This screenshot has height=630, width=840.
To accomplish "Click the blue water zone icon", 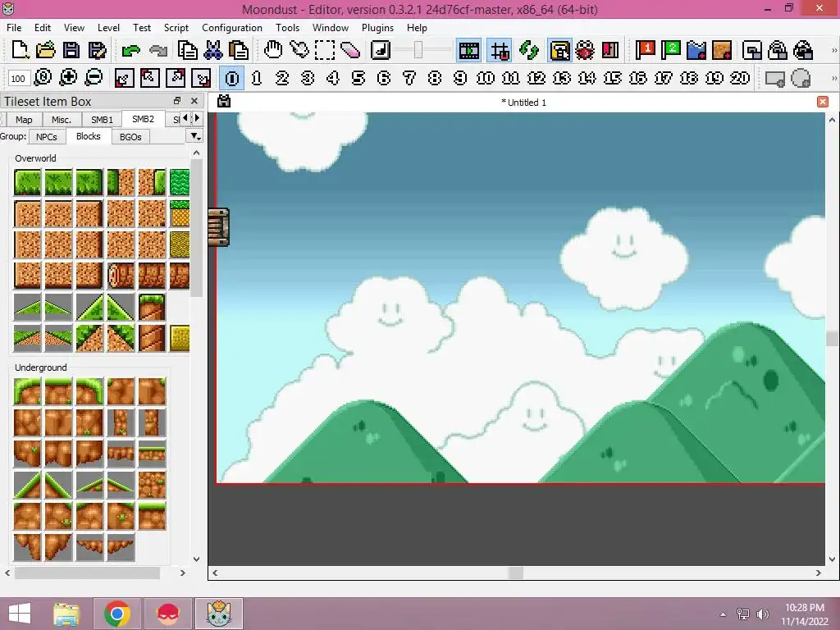I will pyautogui.click(x=696, y=50).
